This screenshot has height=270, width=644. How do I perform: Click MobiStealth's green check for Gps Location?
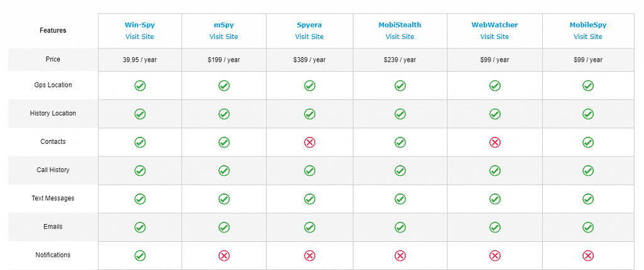click(400, 85)
